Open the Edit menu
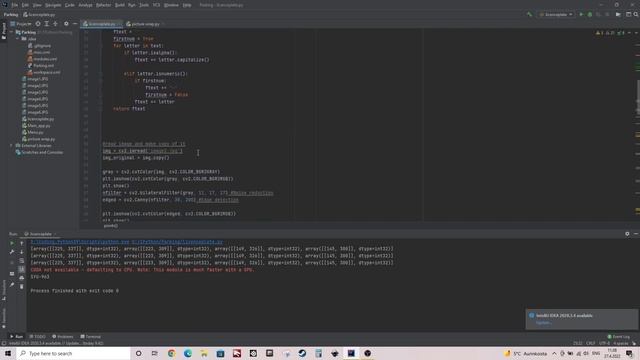This screenshot has height=360, width=640. (x=25, y=5)
